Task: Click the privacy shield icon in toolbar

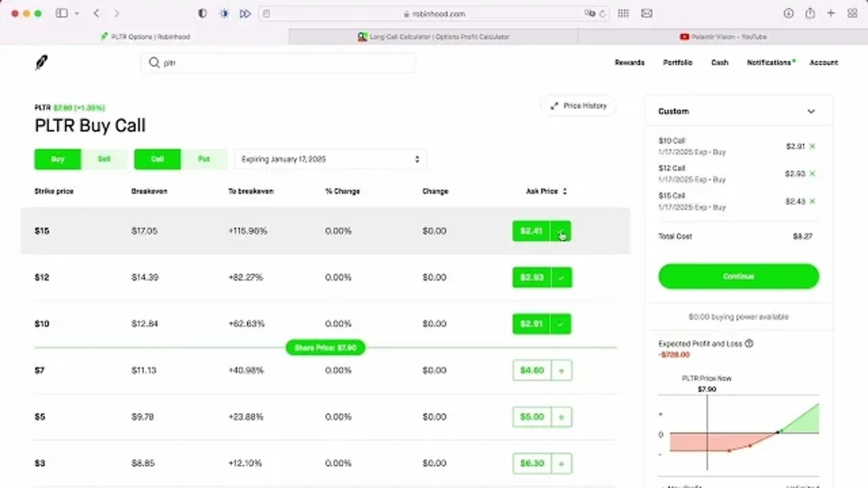Action: pos(202,14)
